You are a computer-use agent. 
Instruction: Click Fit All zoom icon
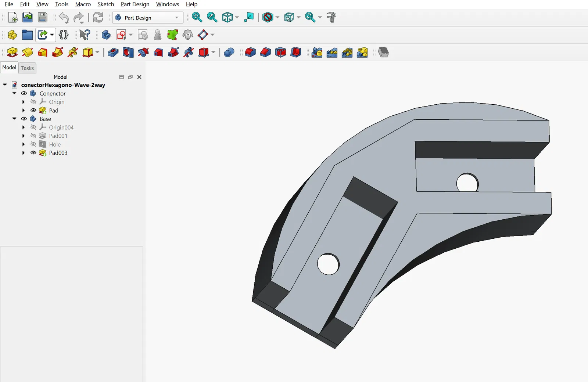[x=197, y=17]
